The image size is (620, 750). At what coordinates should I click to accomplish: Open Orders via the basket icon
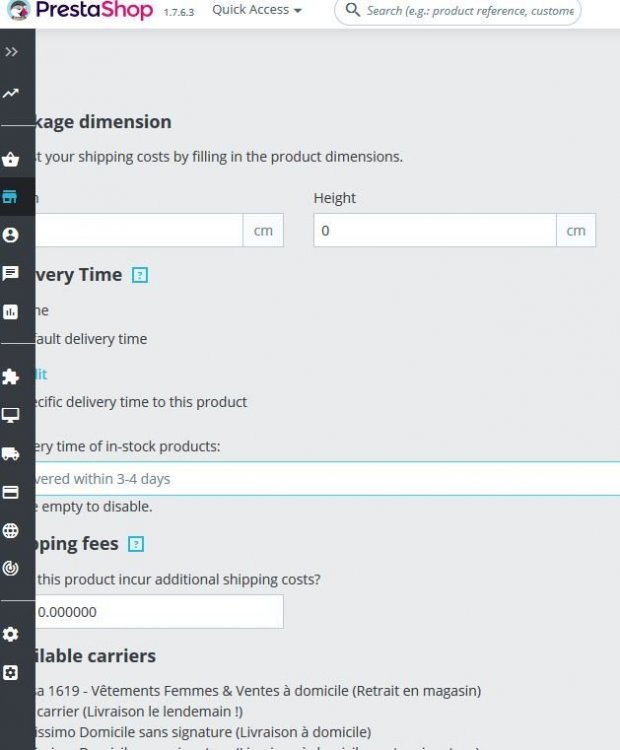(11, 159)
